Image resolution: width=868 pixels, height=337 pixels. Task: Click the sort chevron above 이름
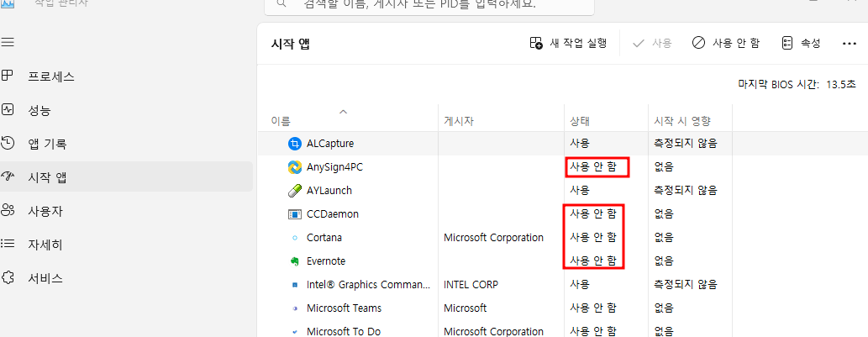(343, 111)
